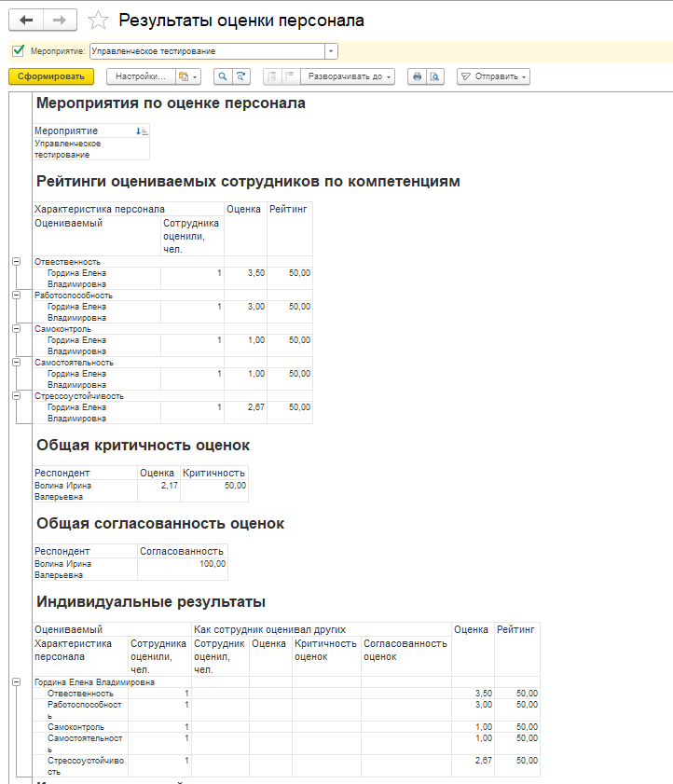The image size is (673, 784).
Task: Select the Согласованность column header cell
Action: click(x=182, y=551)
